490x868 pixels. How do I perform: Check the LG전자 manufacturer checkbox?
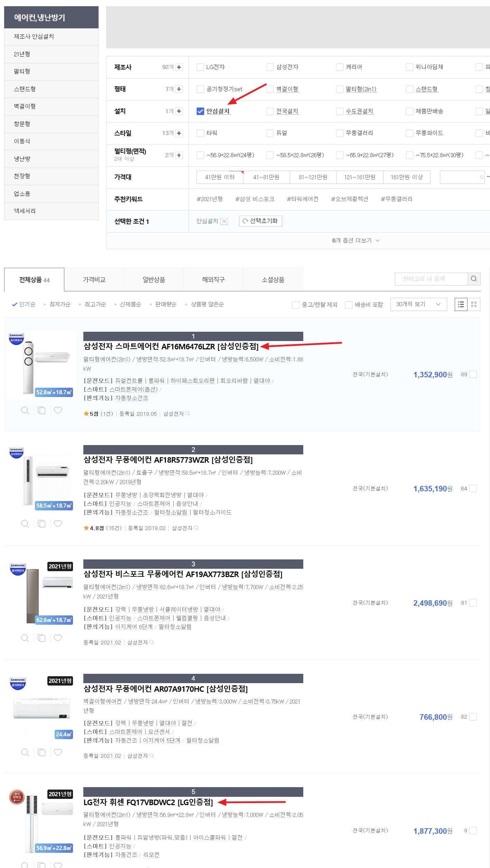(x=200, y=67)
